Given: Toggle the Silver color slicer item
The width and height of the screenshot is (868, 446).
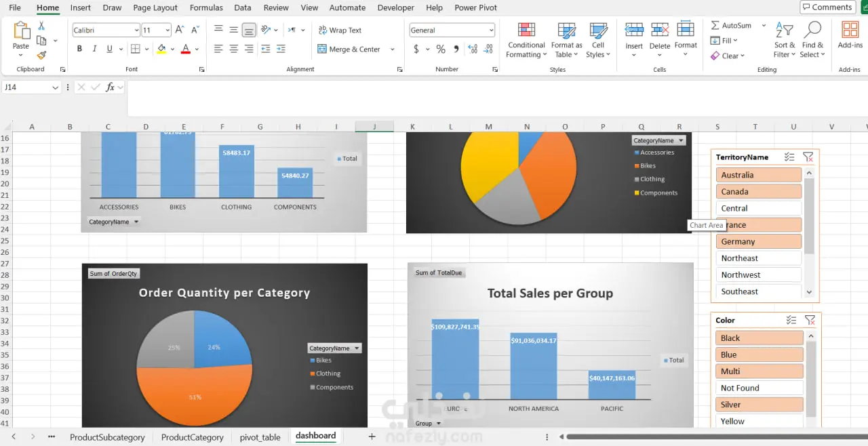Looking at the screenshot, I should click(x=759, y=405).
